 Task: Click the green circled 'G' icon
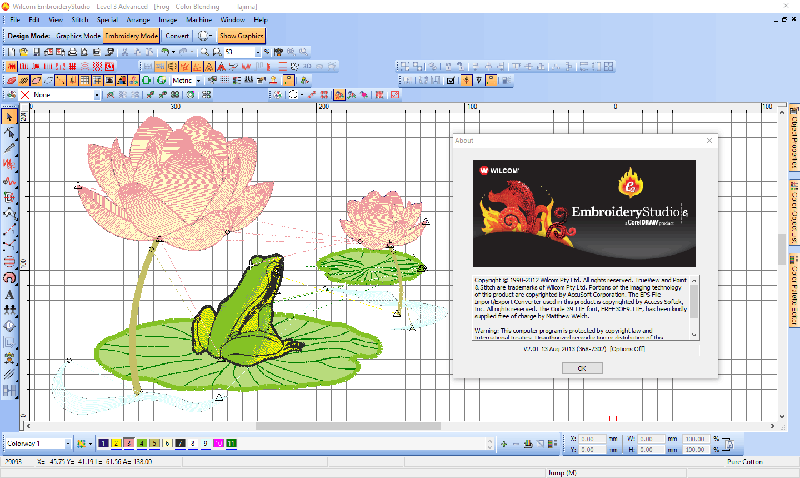click(162, 81)
